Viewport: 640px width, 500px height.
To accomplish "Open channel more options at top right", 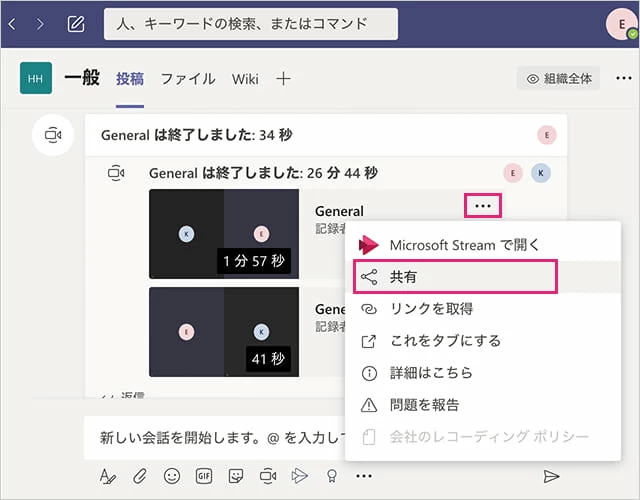I will tap(624, 78).
